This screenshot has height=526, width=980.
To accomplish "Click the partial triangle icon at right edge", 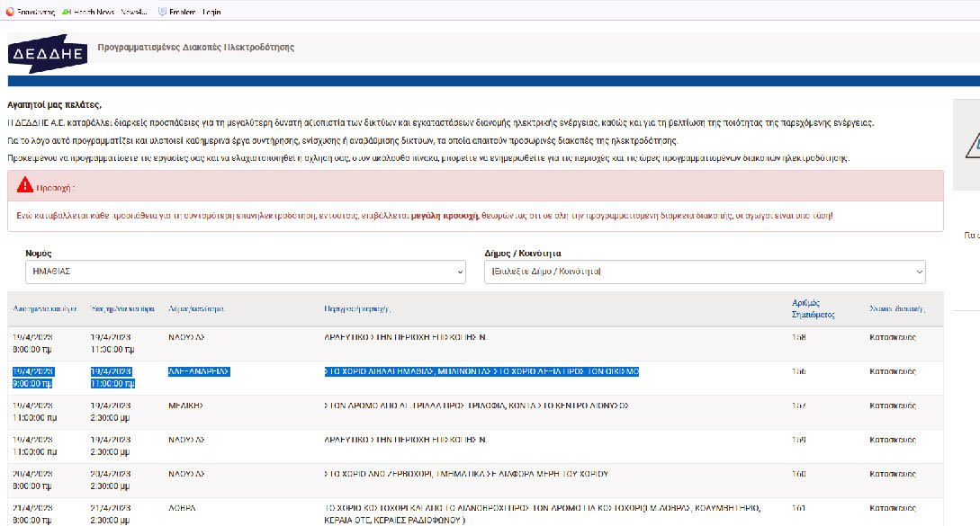I will tap(972, 144).
